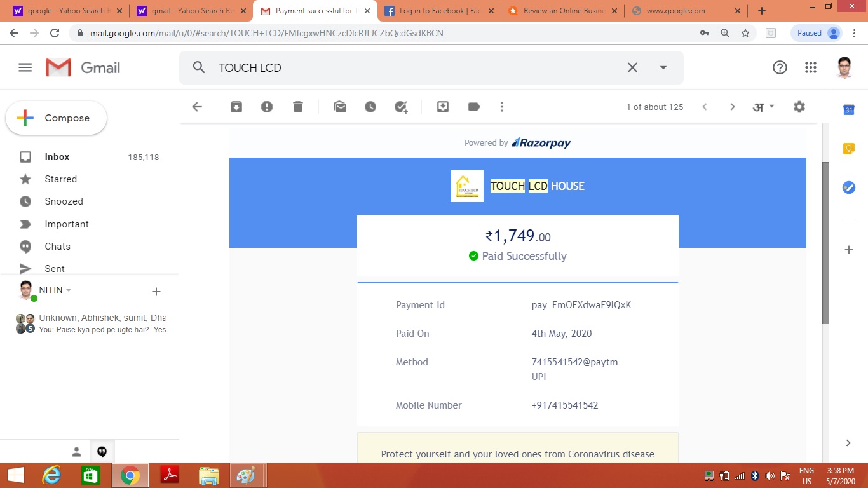Viewport: 868px width, 488px height.
Task: Open the More three-dot menu
Action: [502, 107]
